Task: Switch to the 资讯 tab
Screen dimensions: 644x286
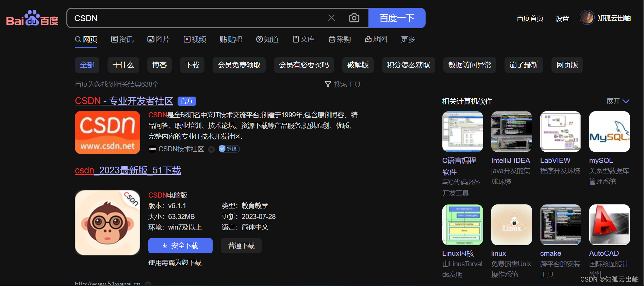Action: click(122, 39)
